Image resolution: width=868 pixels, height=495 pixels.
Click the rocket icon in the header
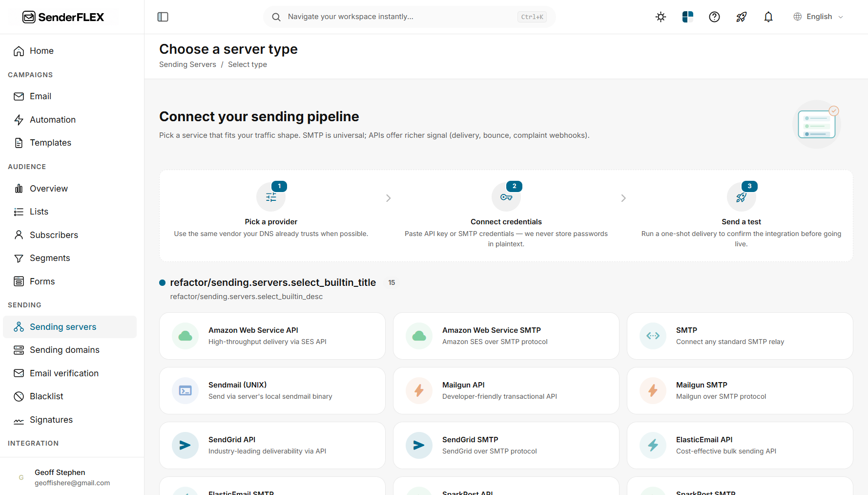742,17
